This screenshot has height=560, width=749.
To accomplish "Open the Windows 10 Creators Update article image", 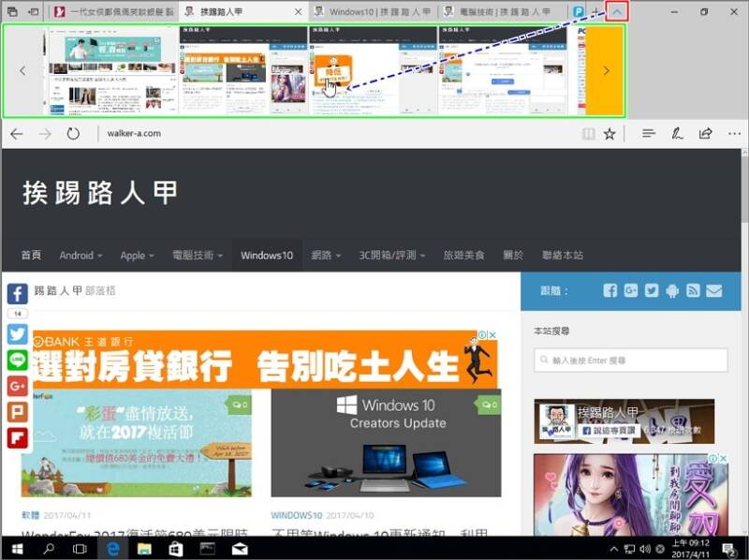I will [386, 443].
